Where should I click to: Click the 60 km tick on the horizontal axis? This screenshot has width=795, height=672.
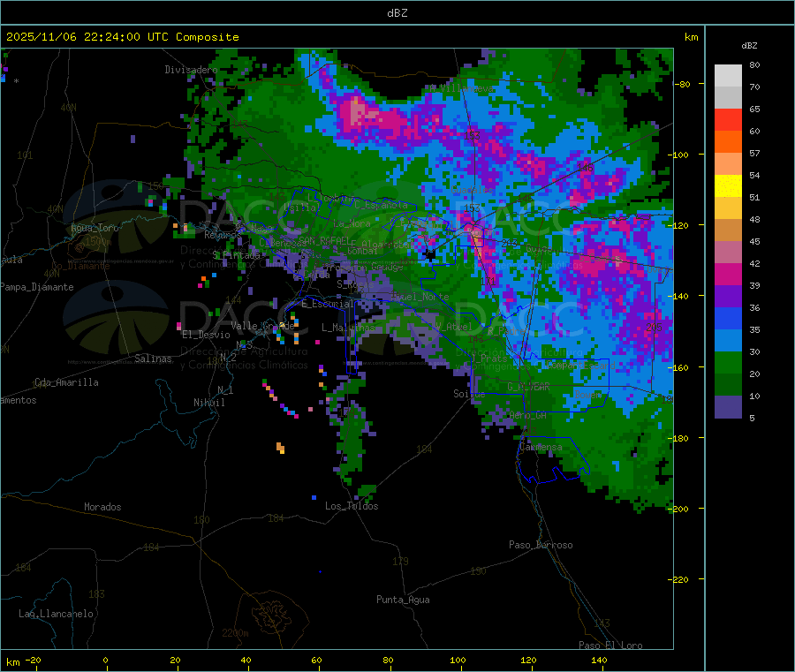(x=316, y=661)
